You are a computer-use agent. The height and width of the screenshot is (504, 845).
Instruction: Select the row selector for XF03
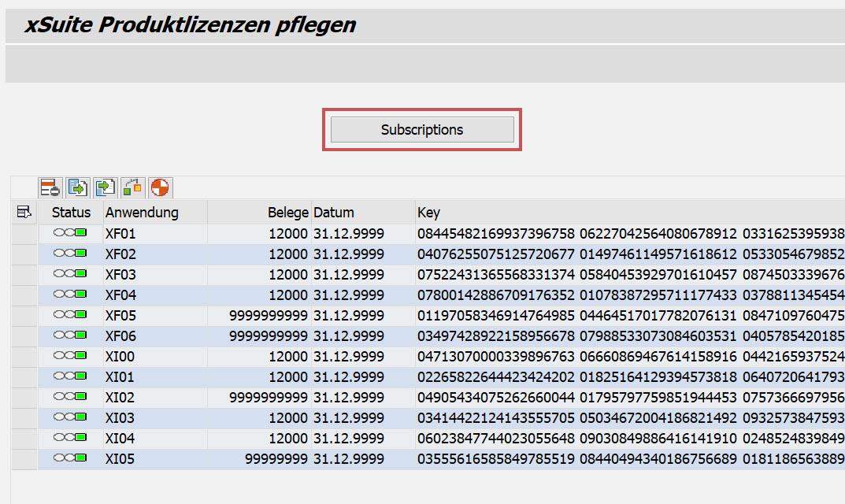(24, 275)
